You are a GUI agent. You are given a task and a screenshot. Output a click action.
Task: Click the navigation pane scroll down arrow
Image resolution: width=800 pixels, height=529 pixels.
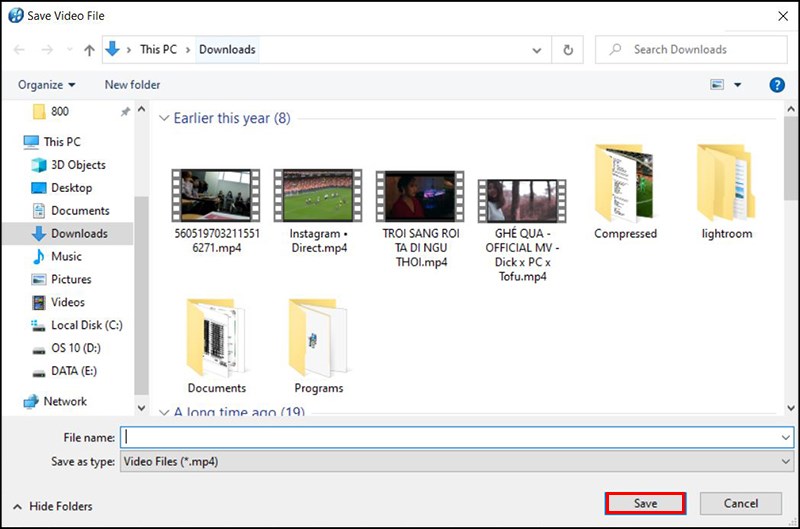coord(141,408)
